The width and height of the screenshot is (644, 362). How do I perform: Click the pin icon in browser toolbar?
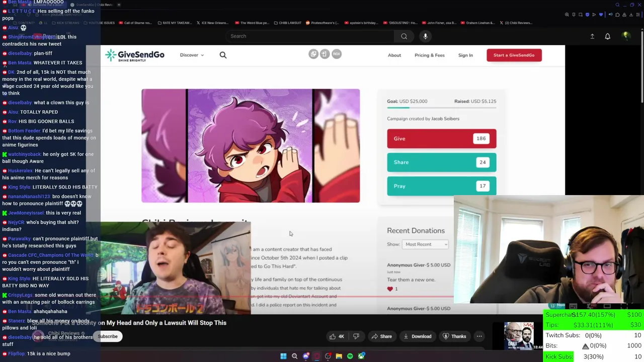574,15
